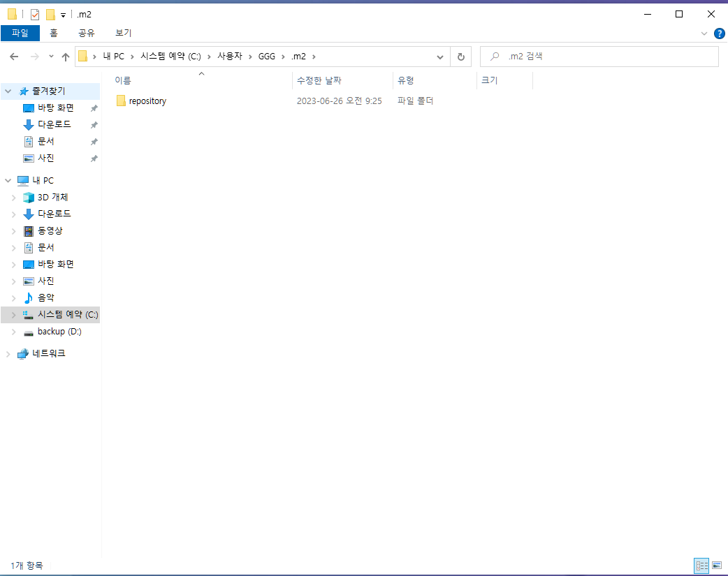Collapse the 즐겨찾기 section
Screen dimensions: 728x576
(x=8, y=91)
